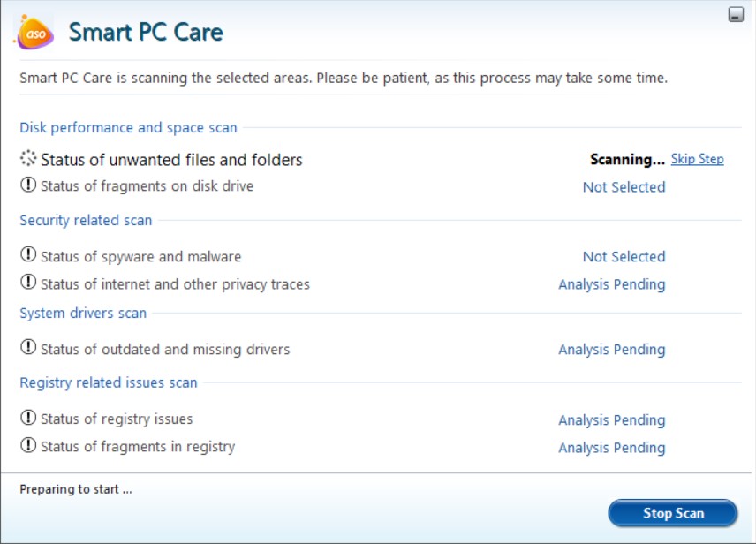Expand the Registry related issues scan section
The height and width of the screenshot is (544, 756).
[x=108, y=382]
